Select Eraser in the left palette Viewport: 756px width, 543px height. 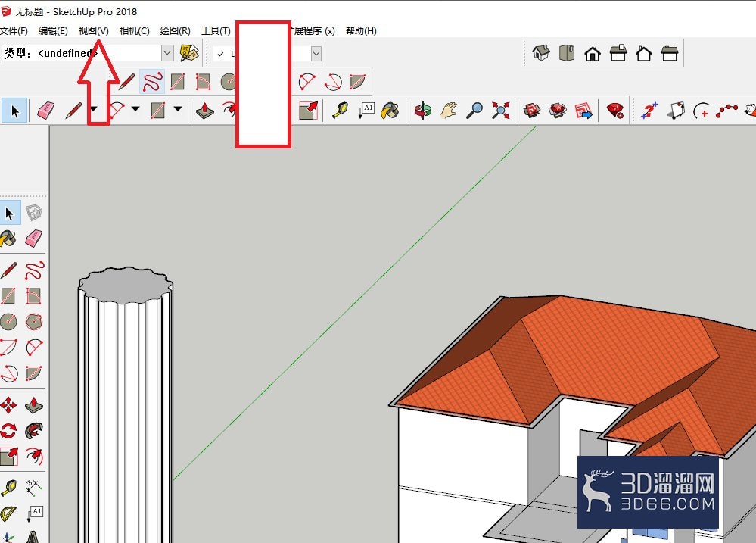(34, 238)
